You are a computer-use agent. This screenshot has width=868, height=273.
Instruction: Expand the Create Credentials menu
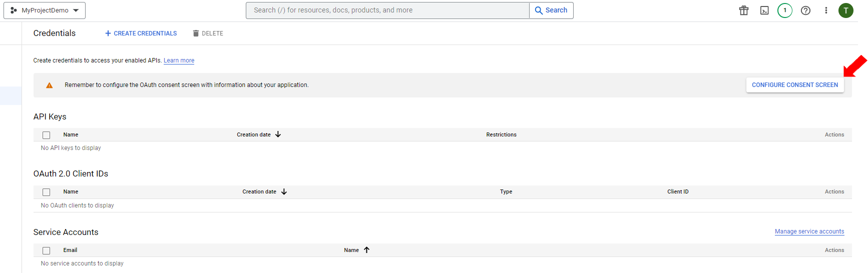pyautogui.click(x=141, y=33)
